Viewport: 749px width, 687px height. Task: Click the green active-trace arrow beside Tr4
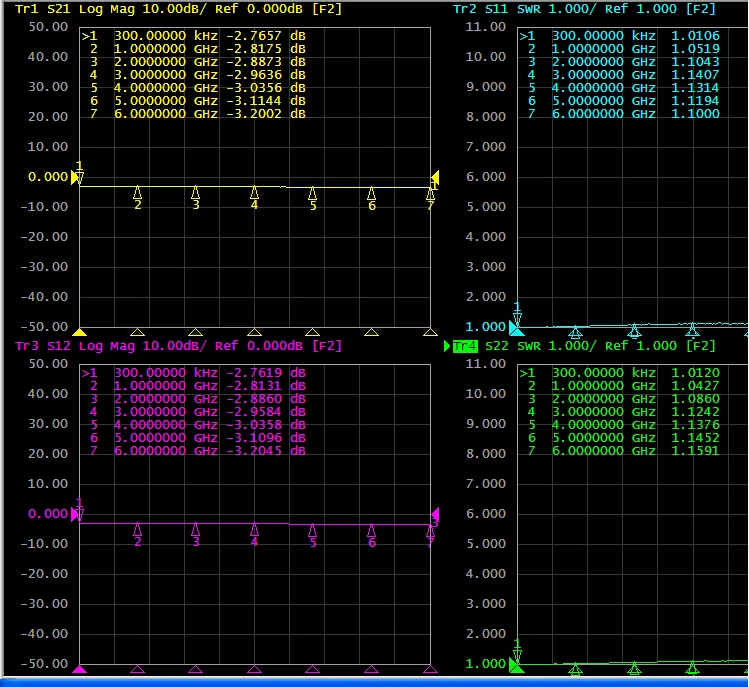[447, 346]
